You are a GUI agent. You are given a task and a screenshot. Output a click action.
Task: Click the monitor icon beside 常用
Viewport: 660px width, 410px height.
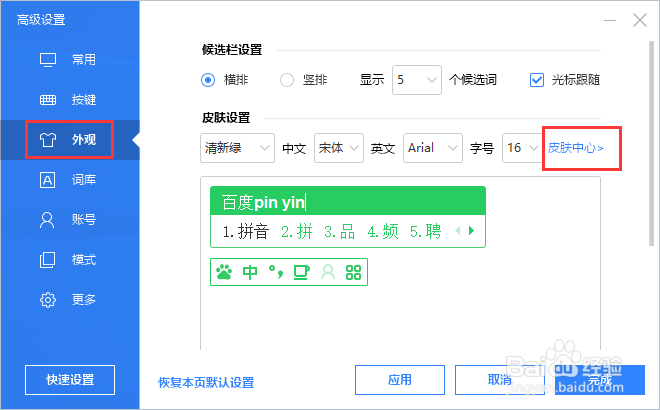coord(48,60)
